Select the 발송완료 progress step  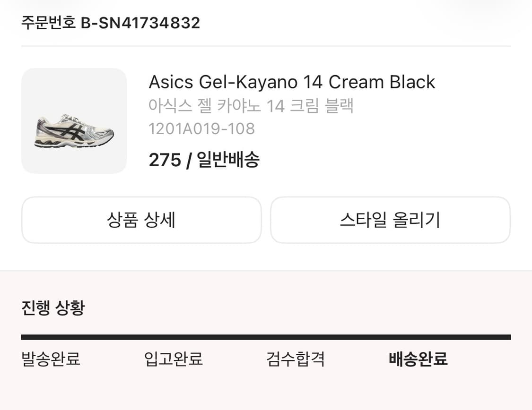[x=50, y=359]
